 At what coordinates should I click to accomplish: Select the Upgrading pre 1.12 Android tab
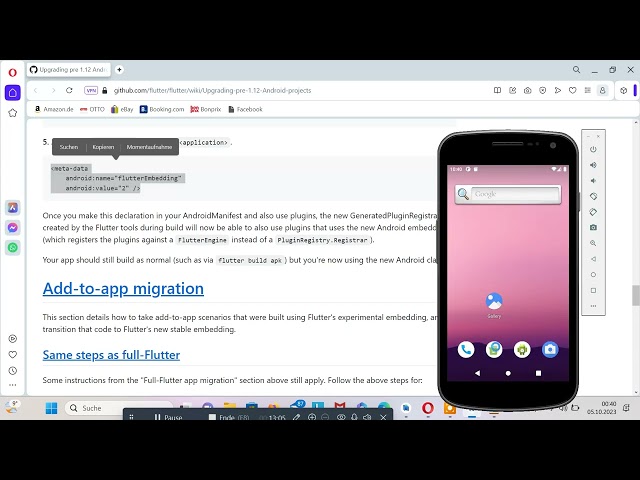coord(69,70)
